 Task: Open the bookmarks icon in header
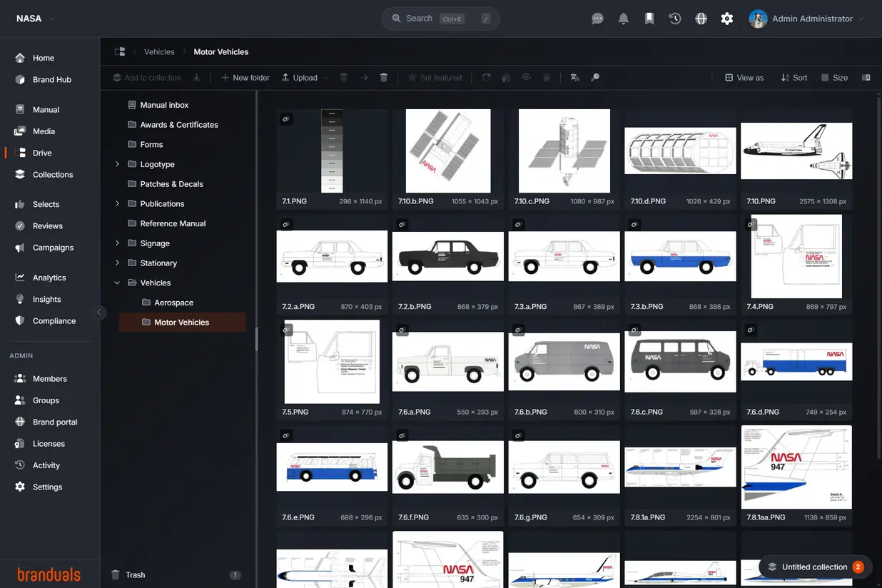649,19
